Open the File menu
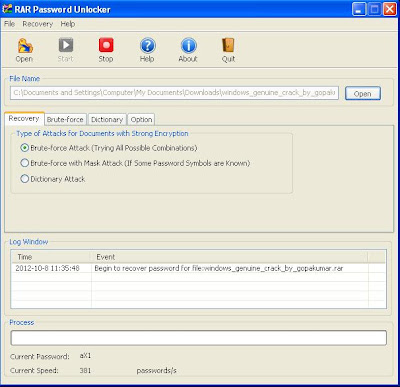 pyautogui.click(x=9, y=24)
